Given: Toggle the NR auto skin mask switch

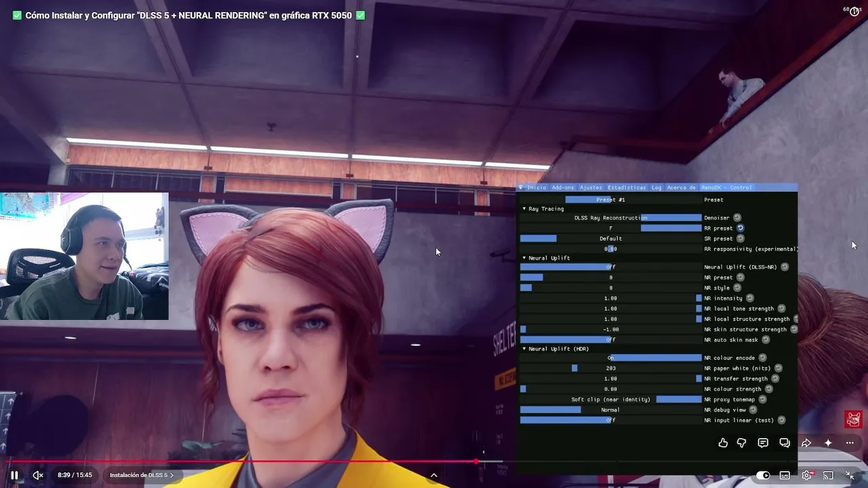Looking at the screenshot, I should pos(611,340).
